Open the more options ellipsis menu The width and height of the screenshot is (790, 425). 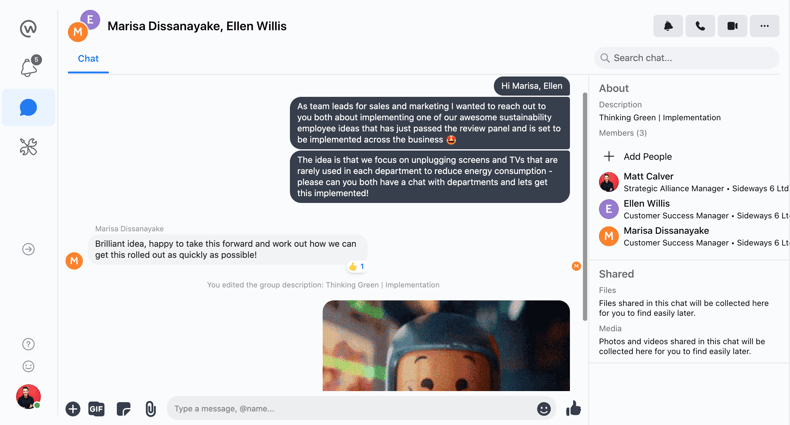coord(764,26)
